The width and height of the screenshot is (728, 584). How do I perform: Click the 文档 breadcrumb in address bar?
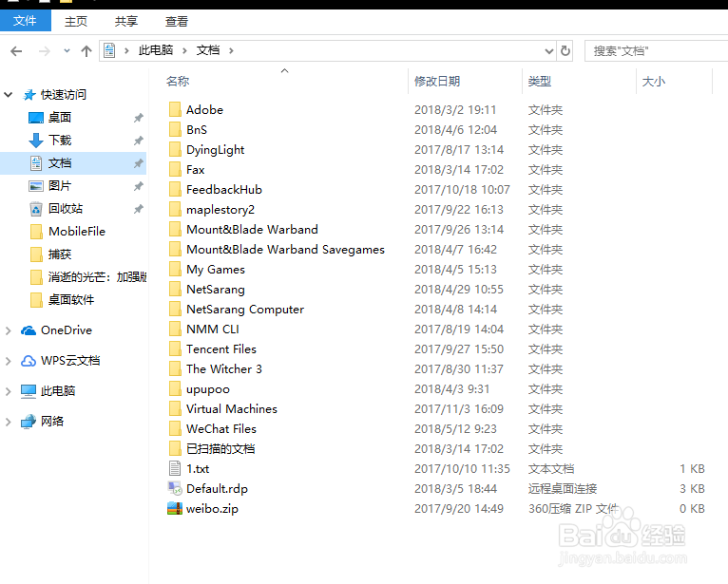click(x=207, y=50)
